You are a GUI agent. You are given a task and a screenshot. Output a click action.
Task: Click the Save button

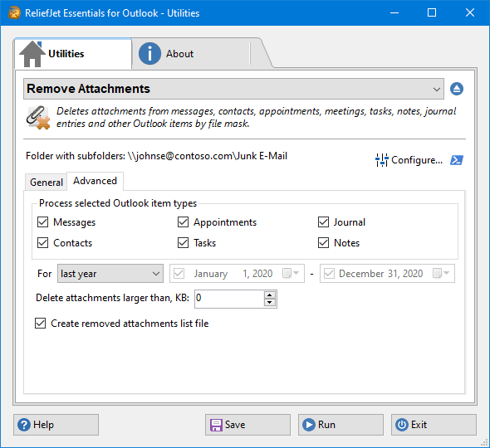point(247,425)
